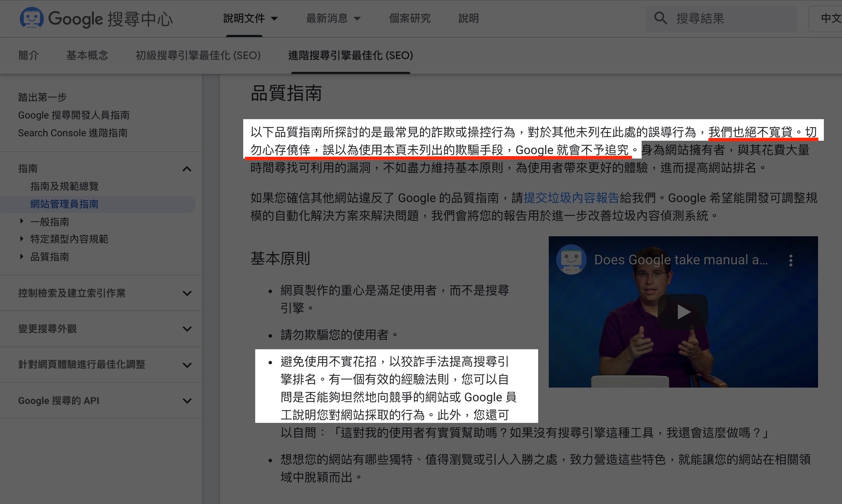Image resolution: width=842 pixels, height=504 pixels.
Task: Collapse the 指南 sidebar section
Action: [187, 169]
